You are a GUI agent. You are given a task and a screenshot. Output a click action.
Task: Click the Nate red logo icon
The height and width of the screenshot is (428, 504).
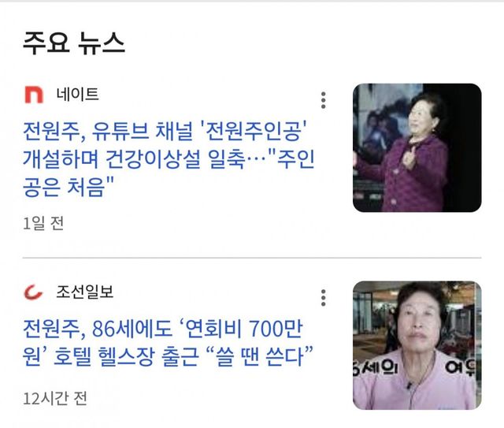(x=34, y=95)
